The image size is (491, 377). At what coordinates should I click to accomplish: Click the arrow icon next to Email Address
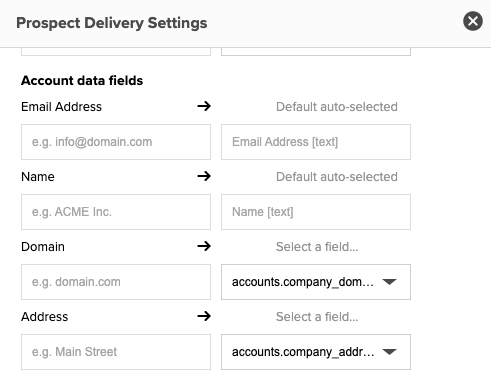[x=204, y=106]
